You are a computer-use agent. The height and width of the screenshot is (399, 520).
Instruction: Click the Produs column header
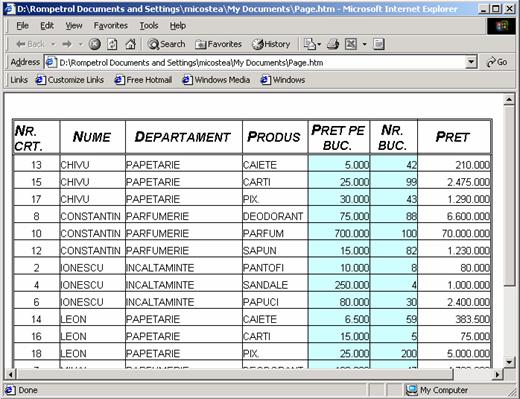coord(274,137)
